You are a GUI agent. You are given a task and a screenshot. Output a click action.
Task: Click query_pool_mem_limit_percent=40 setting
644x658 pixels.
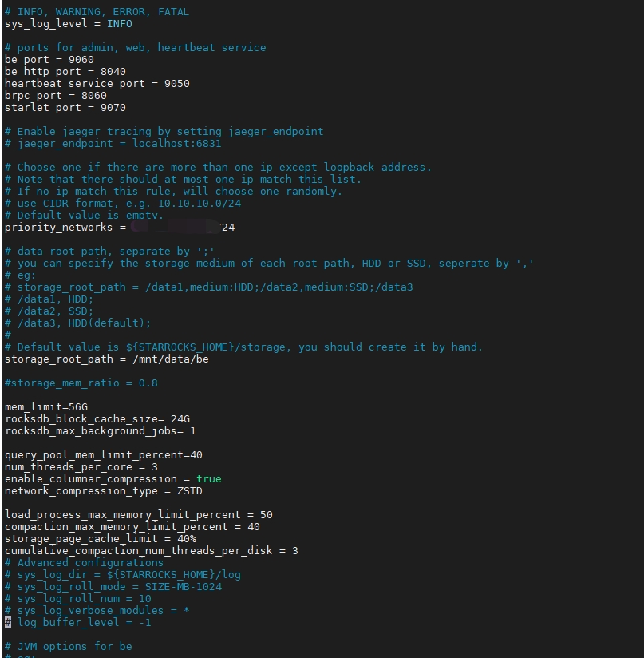pos(104,455)
